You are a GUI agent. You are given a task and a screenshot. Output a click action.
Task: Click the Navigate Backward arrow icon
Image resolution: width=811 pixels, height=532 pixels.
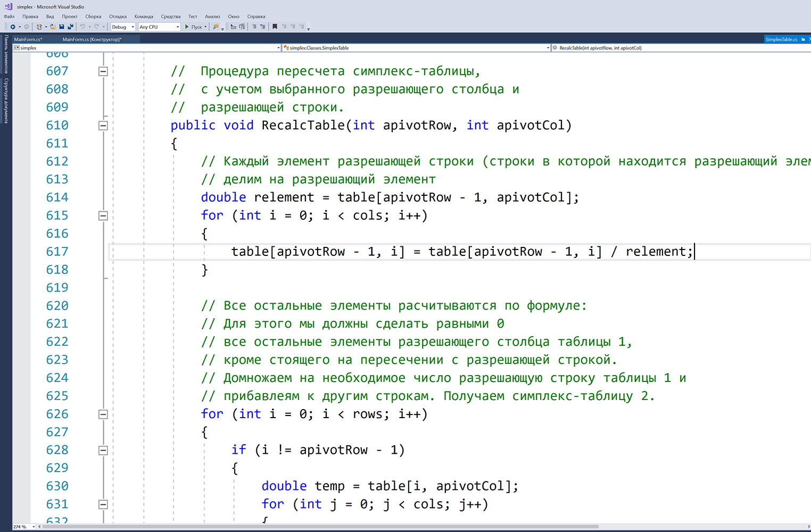[13, 27]
